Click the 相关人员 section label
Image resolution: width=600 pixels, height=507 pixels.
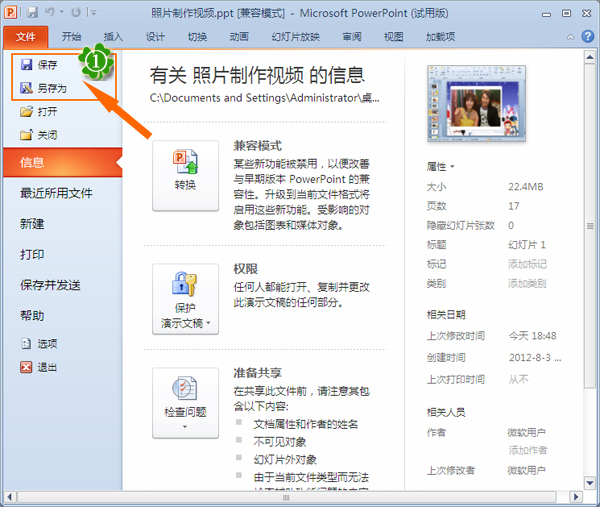coord(446,412)
